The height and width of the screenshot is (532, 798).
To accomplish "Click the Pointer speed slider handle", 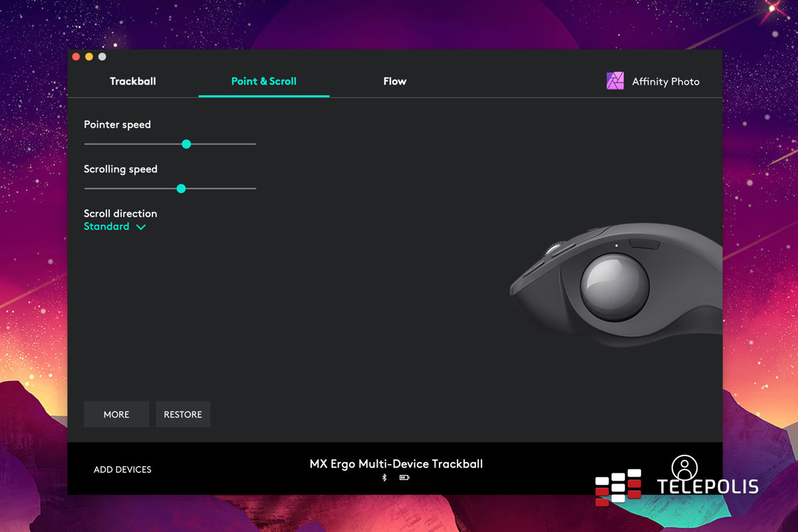I will (x=186, y=144).
